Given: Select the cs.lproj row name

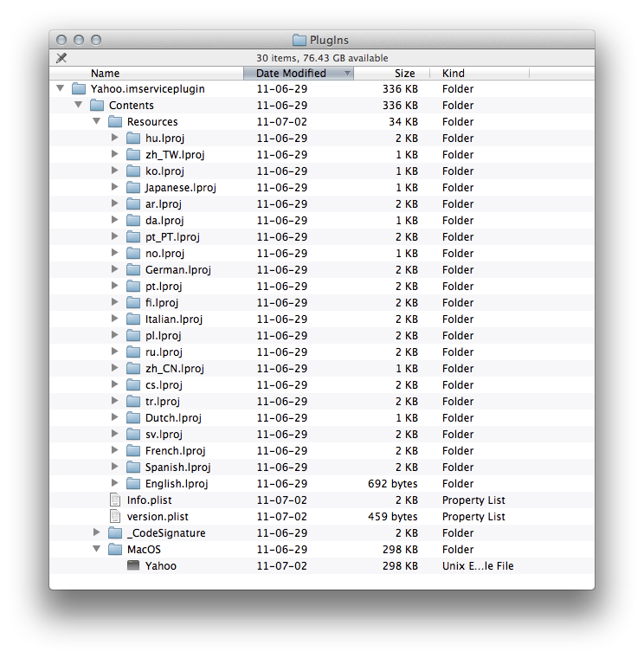Looking at the screenshot, I should click(164, 385).
